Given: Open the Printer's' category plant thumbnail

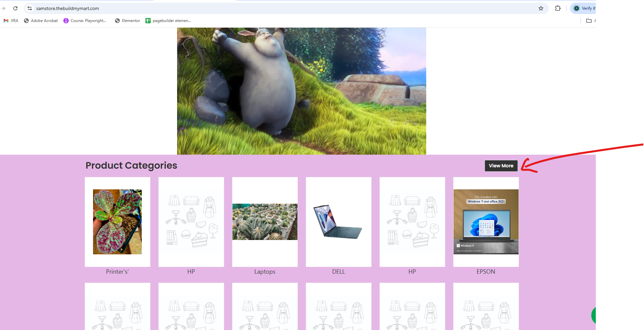Looking at the screenshot, I should pos(117,222).
